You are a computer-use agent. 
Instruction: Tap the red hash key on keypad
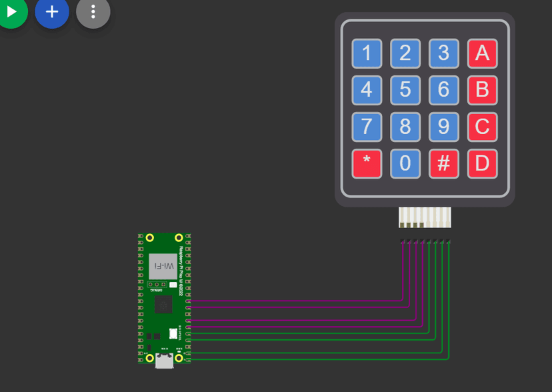(443, 163)
